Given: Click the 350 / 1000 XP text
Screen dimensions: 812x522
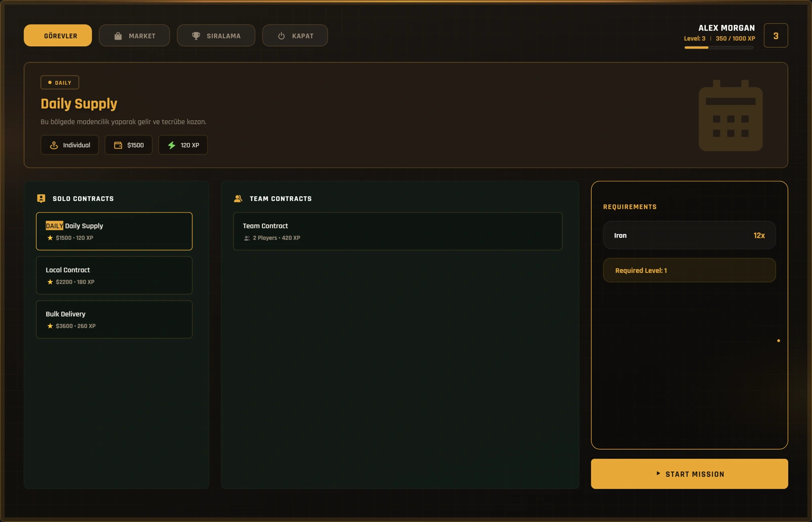Looking at the screenshot, I should [x=735, y=39].
